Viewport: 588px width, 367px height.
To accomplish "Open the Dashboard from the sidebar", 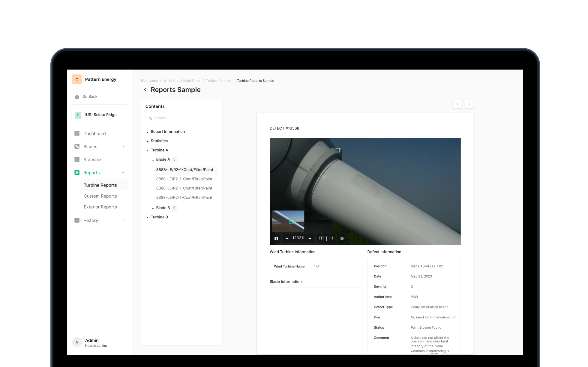I will tap(77, 133).
